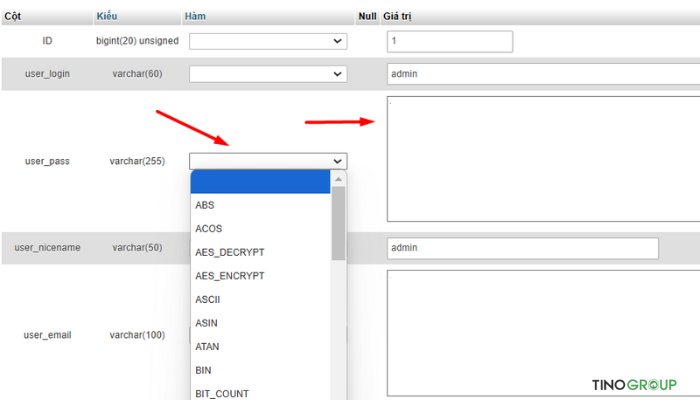
Task: Open the function dropdown for user_login row
Action: tap(268, 74)
